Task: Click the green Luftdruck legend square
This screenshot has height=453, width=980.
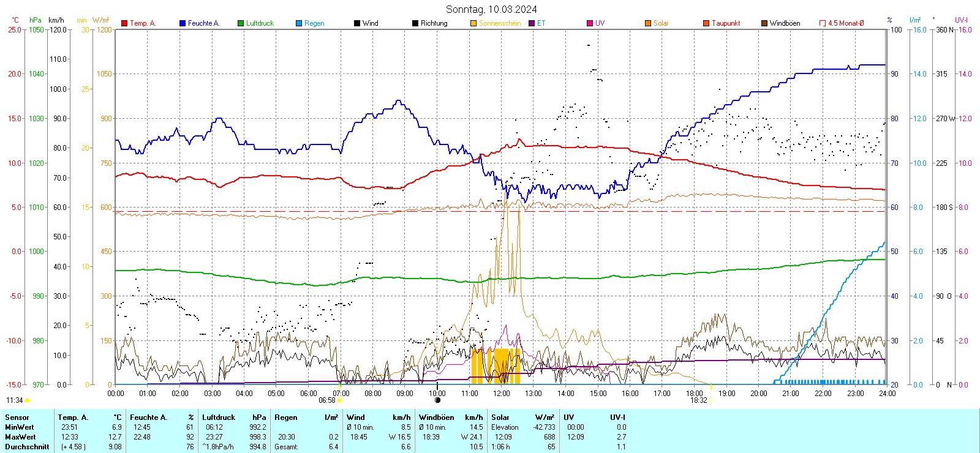Action: tap(241, 23)
